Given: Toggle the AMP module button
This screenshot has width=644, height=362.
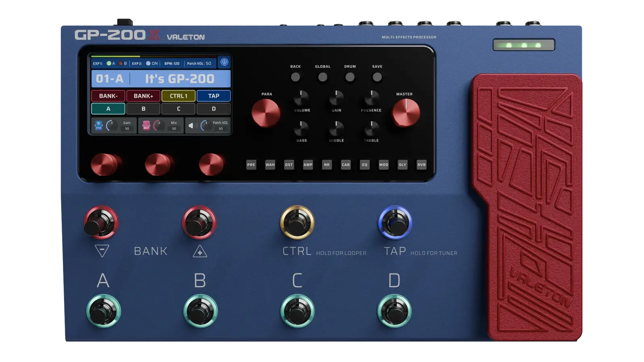Looking at the screenshot, I should 308,165.
